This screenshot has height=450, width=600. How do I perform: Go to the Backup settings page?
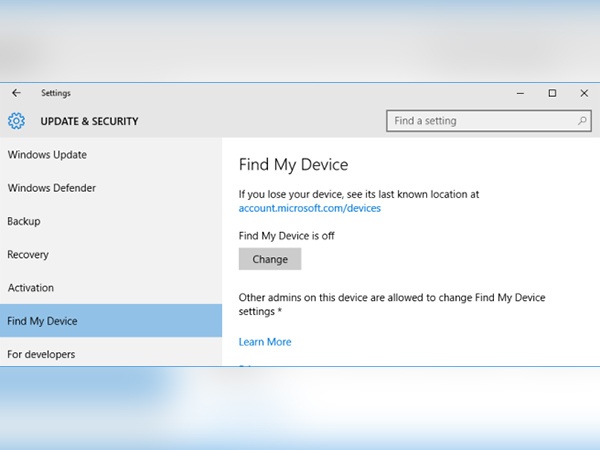tap(24, 221)
